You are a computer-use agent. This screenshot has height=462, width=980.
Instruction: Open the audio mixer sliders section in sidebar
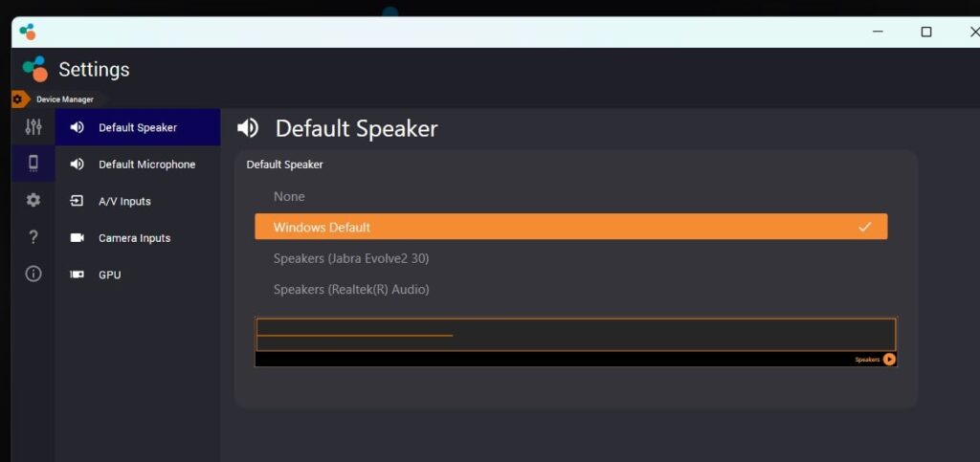pos(33,127)
